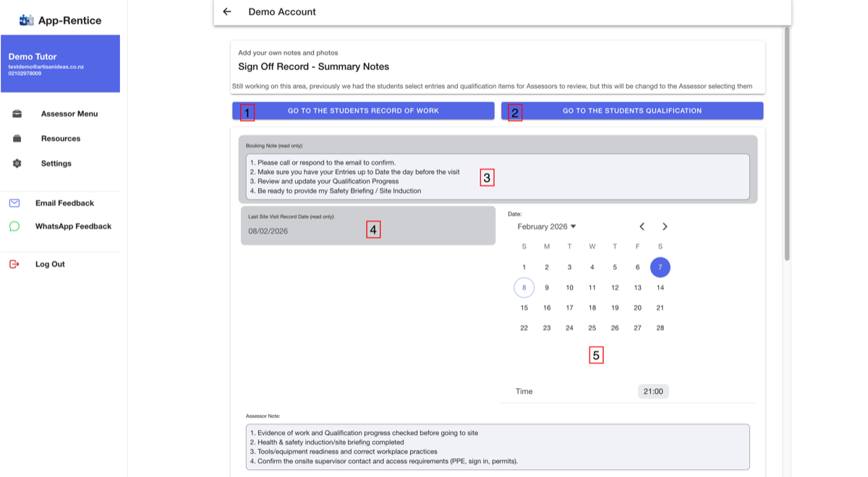Click the back arrow beside Demo Account
The image size is (868, 477).
(x=227, y=12)
